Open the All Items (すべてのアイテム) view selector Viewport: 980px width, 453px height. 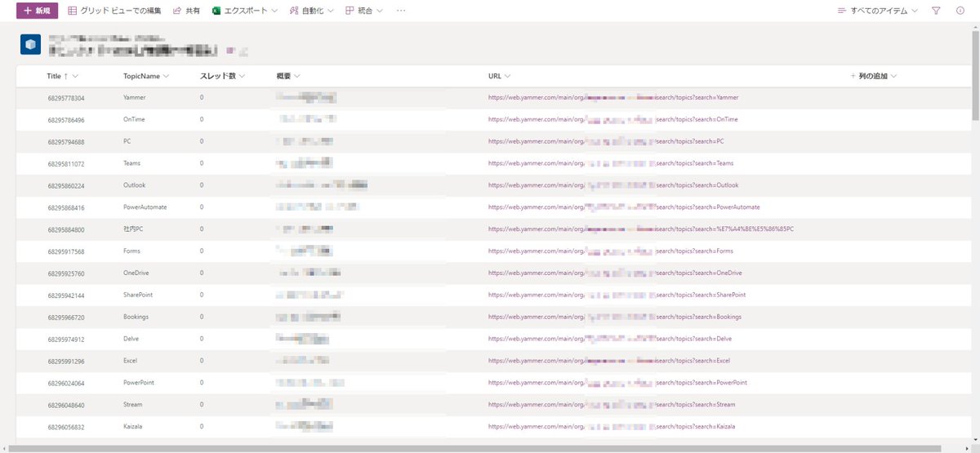tap(878, 11)
